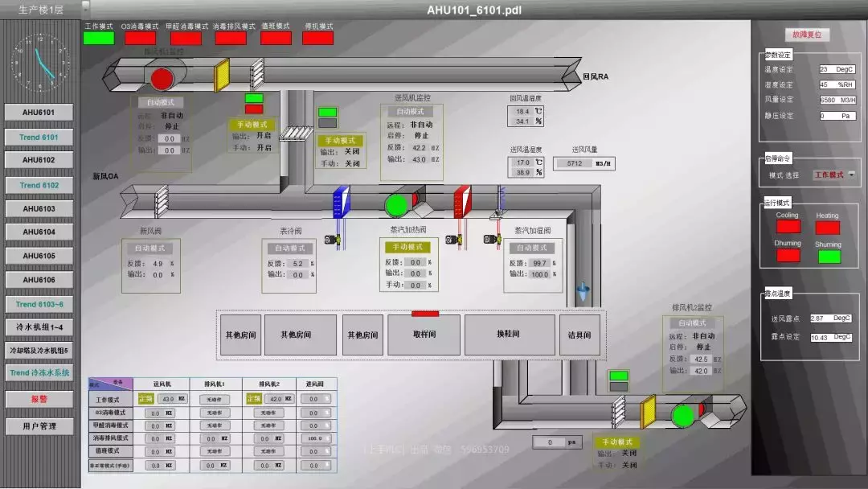Switch to Trend 6101 page
868x489 pixels.
tap(39, 137)
